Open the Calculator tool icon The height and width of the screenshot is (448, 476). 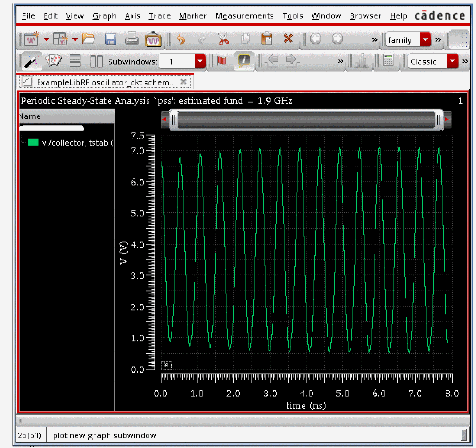pos(388,61)
